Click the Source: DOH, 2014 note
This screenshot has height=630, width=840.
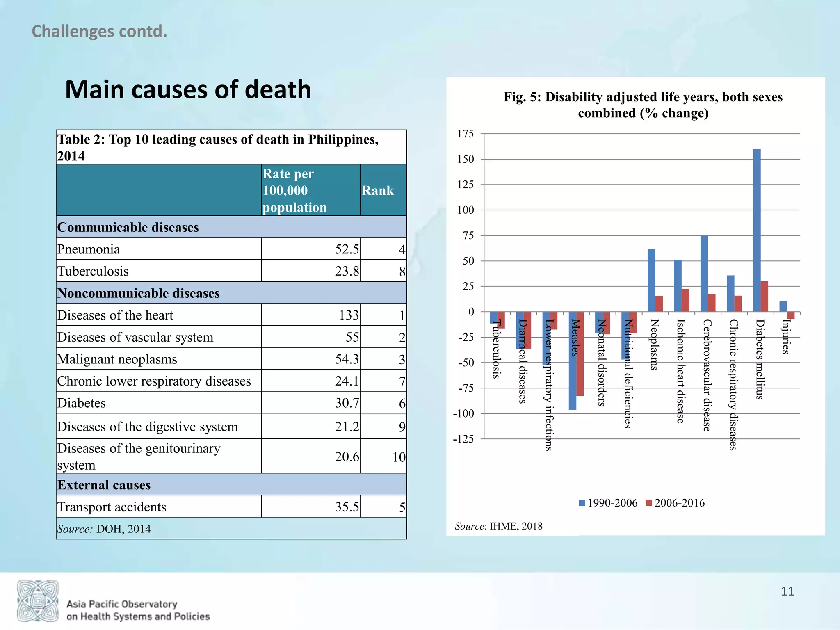click(x=104, y=529)
